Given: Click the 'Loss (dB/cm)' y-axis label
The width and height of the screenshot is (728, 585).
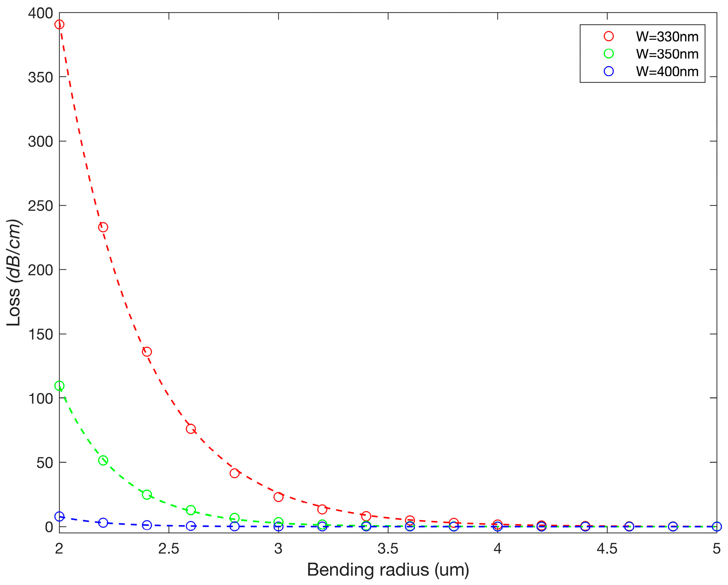Looking at the screenshot, I should tap(14, 272).
